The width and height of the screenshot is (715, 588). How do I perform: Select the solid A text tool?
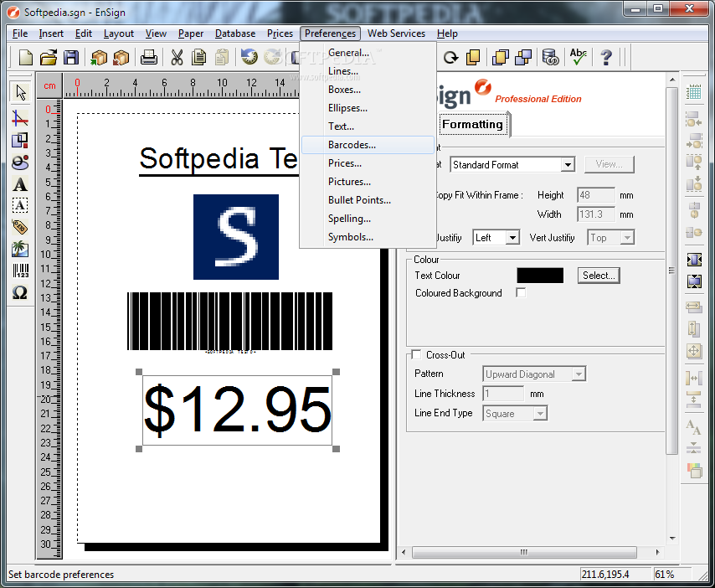click(x=19, y=184)
